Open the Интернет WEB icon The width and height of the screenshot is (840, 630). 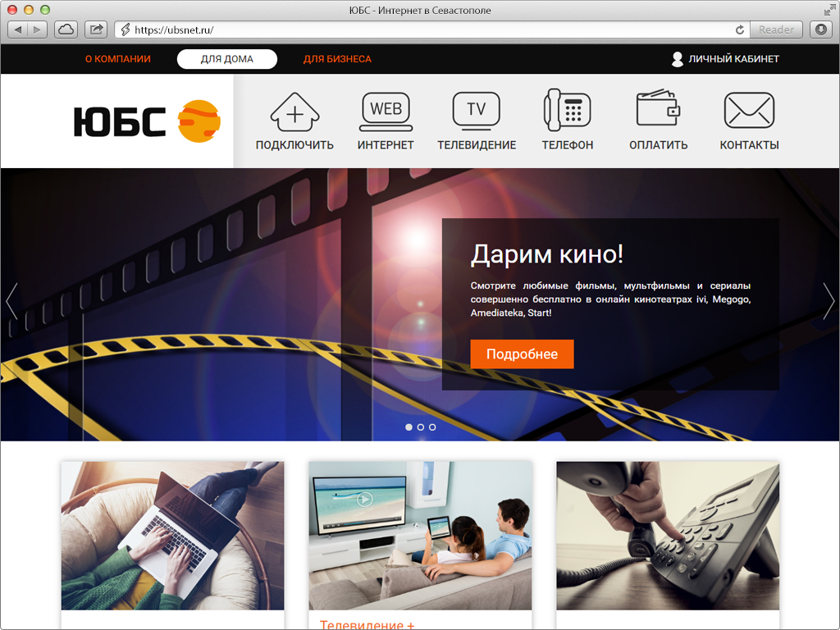point(386,111)
